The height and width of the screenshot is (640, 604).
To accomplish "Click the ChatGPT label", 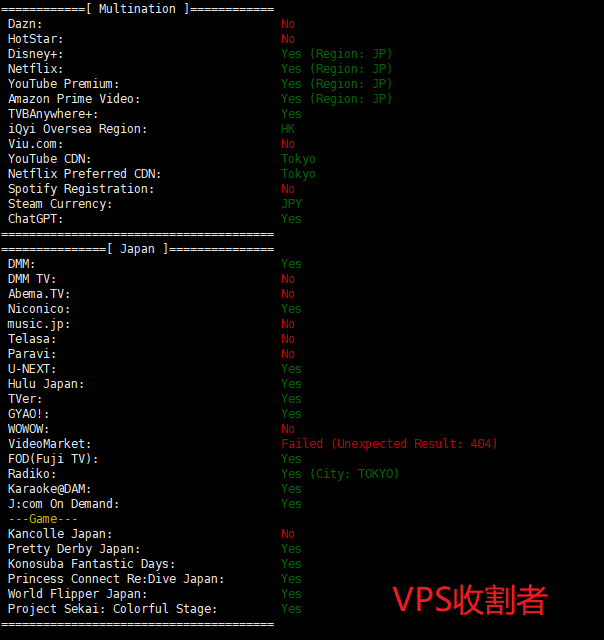I will pos(36,219).
